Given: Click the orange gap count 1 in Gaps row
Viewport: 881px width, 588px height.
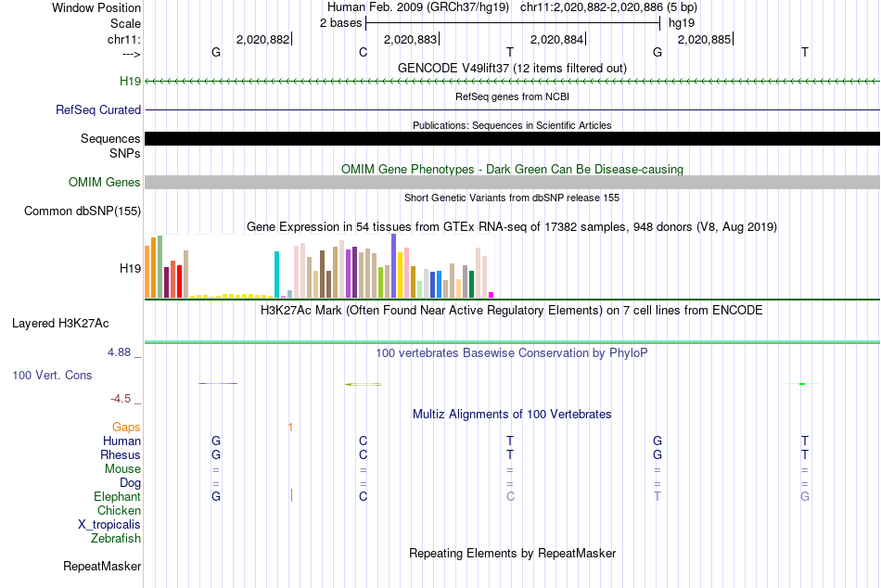Looking at the screenshot, I should 290,428.
